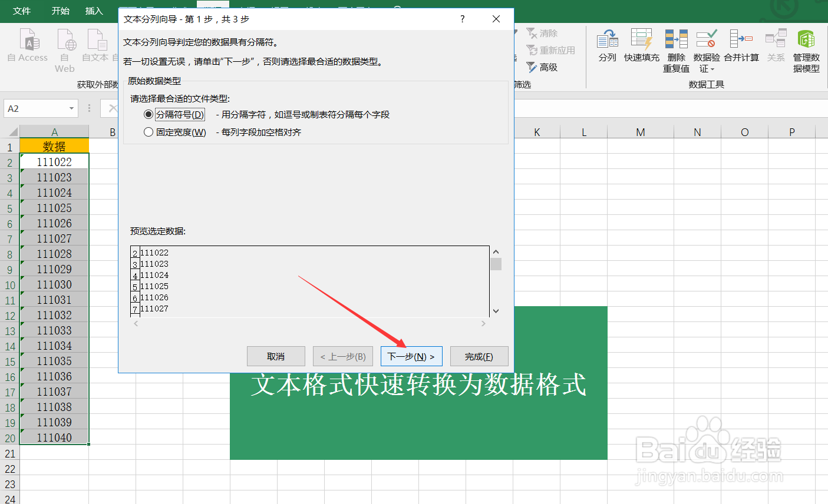This screenshot has width=828, height=504.
Task: Select column M header
Action: (641, 132)
